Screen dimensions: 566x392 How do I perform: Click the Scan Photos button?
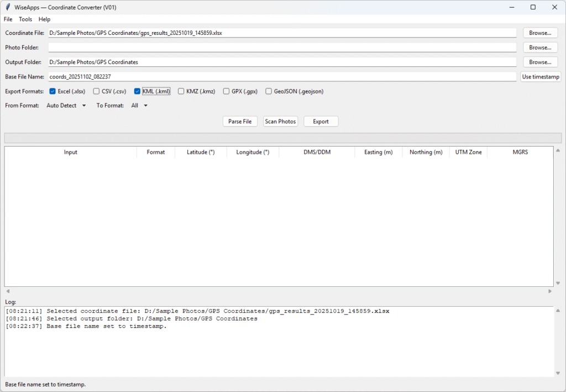[280, 121]
